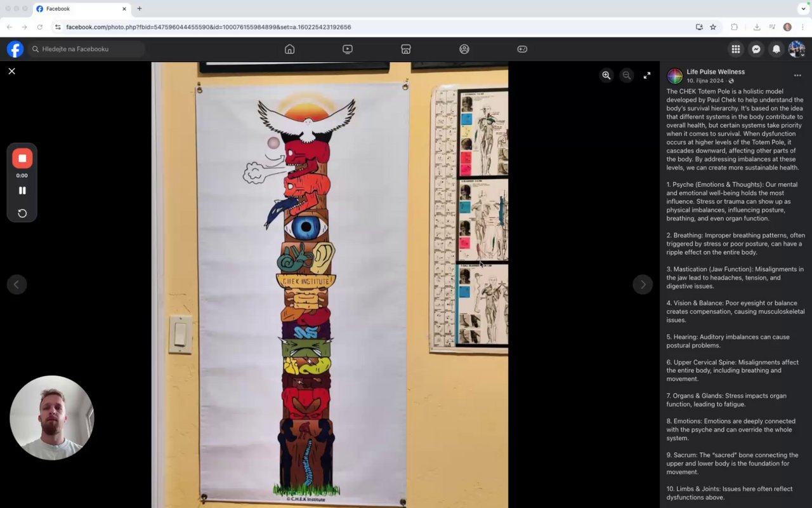
Task: Click the totem pole photo
Action: pyautogui.click(x=330, y=284)
